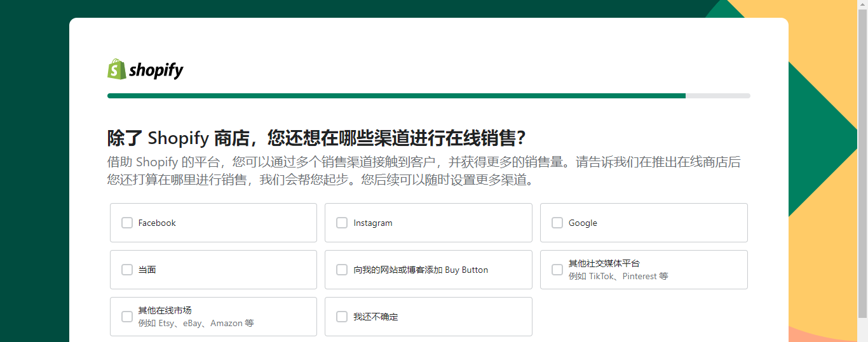Image resolution: width=868 pixels, height=342 pixels.
Task: Select the 当面 checkbox
Action: point(127,270)
